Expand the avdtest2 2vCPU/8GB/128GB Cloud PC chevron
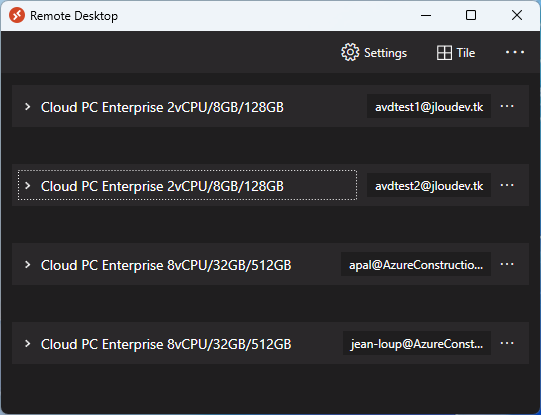The image size is (541, 415). click(x=28, y=186)
